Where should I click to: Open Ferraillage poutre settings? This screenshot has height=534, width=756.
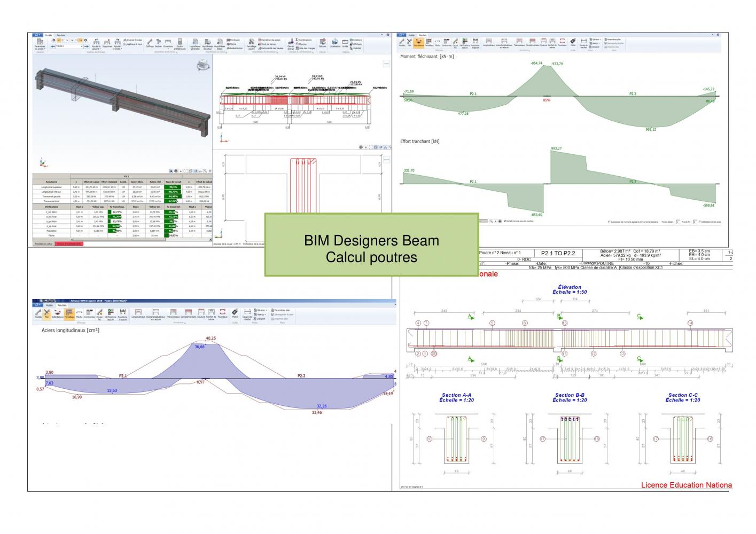point(252,44)
